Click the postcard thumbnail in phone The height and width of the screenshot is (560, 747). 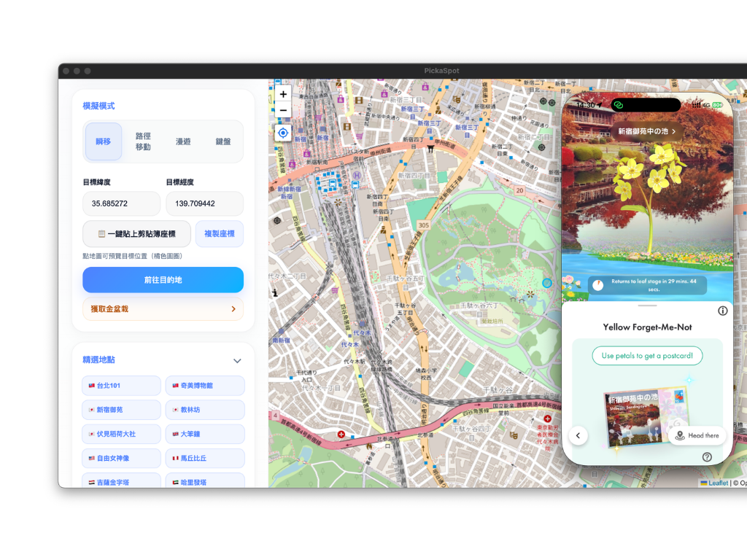646,419
